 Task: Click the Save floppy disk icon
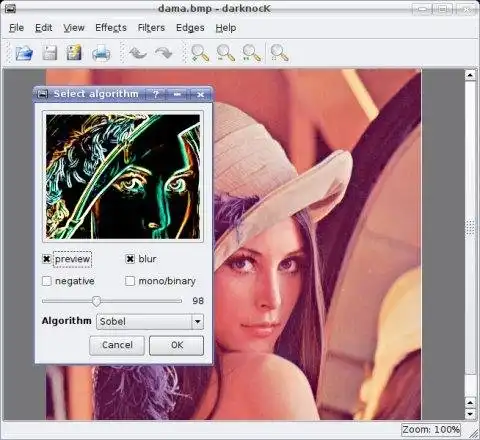[50, 53]
